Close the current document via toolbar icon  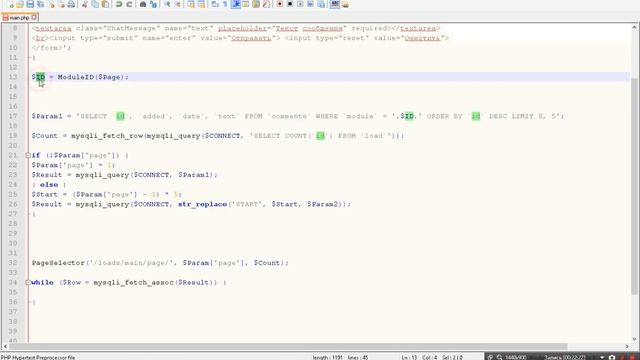pos(52,4)
